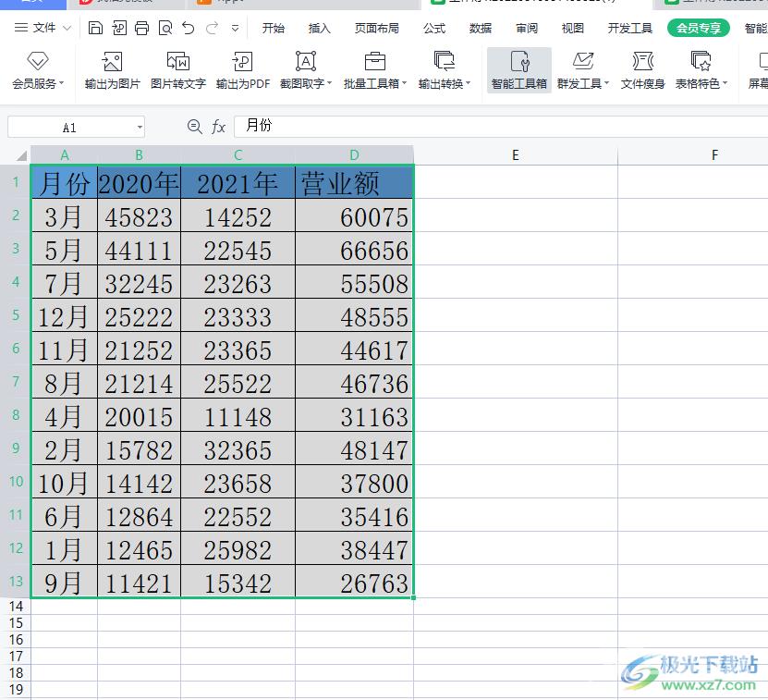Open 截图取字 tool

pyautogui.click(x=306, y=70)
